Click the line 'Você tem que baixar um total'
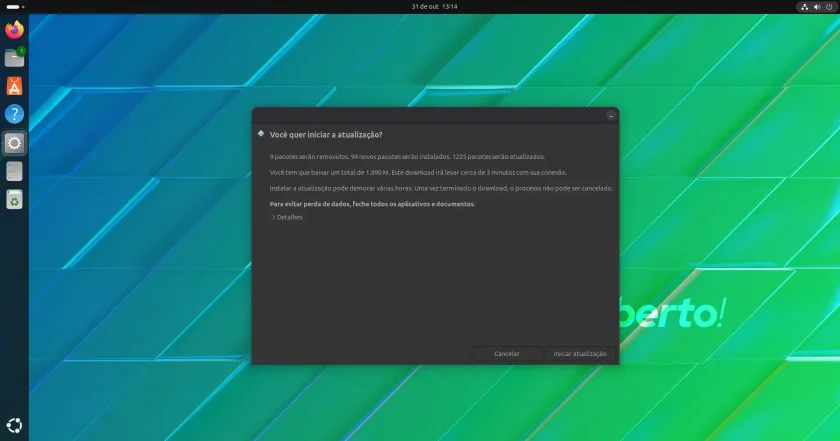Image resolution: width=840 pixels, height=441 pixels. (418, 173)
